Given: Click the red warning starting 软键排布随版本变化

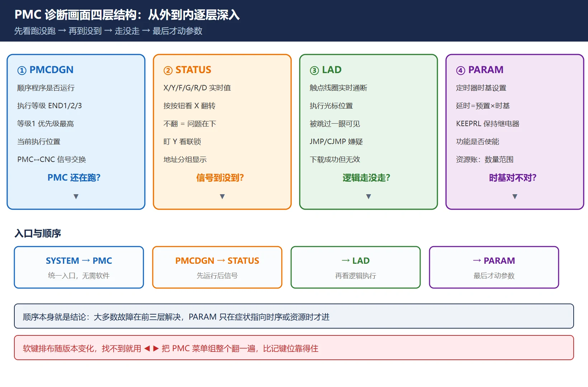Looking at the screenshot, I should (294, 348).
